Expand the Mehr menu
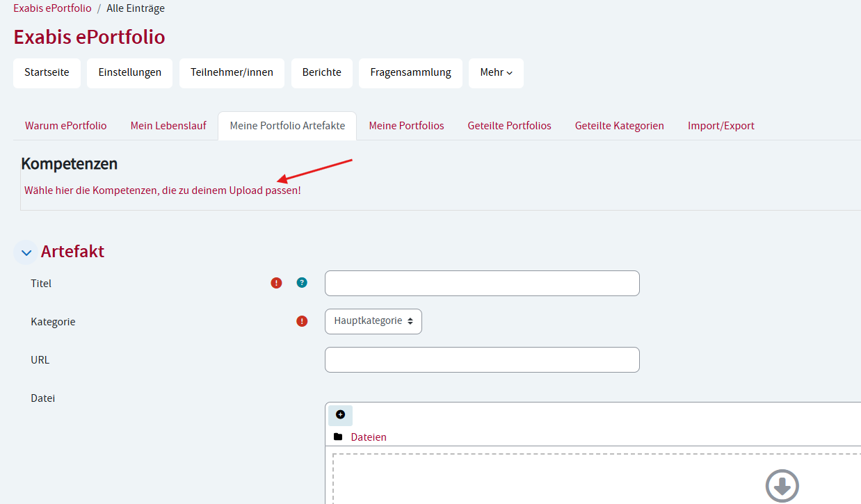The height and width of the screenshot is (504, 861). [x=496, y=73]
